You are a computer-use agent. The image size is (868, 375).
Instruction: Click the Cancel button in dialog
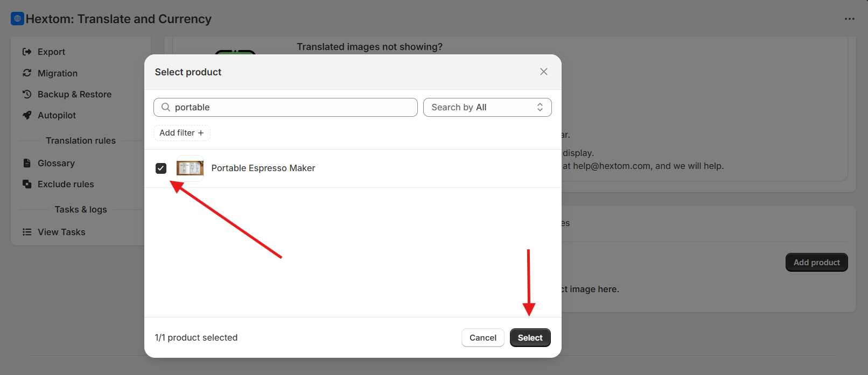pos(483,338)
